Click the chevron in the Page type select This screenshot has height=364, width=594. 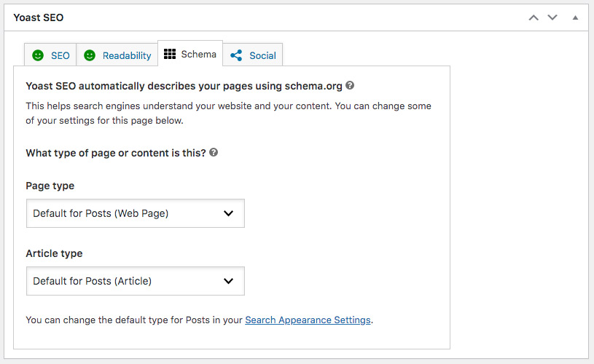click(228, 213)
